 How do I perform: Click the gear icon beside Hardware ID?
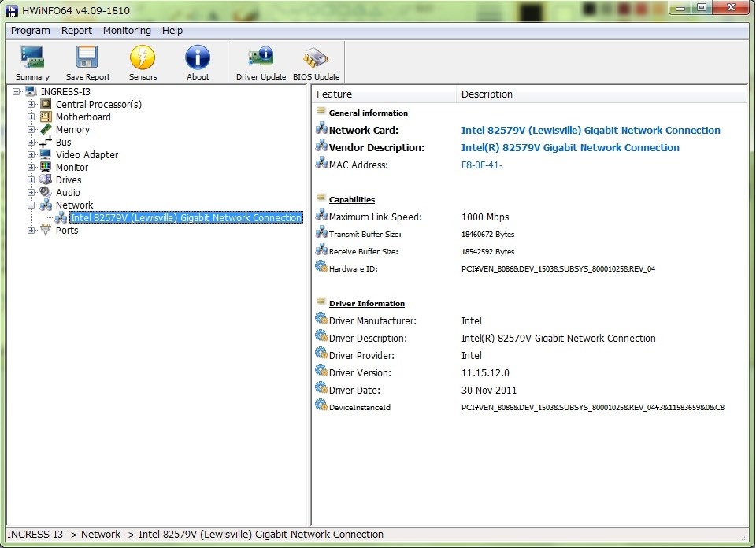321,267
